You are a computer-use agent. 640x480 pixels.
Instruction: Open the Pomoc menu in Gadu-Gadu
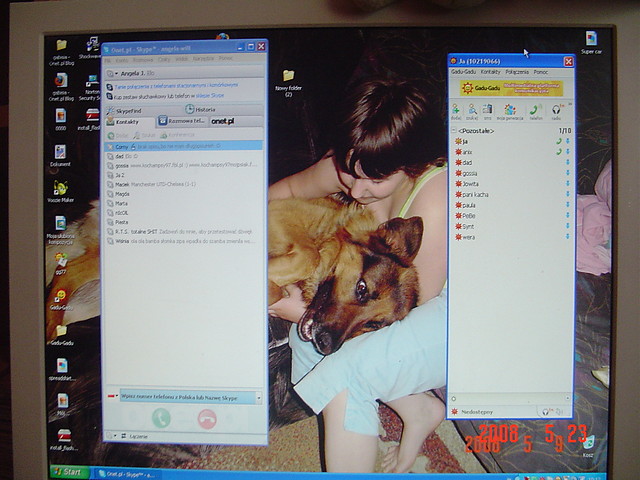pyautogui.click(x=541, y=72)
